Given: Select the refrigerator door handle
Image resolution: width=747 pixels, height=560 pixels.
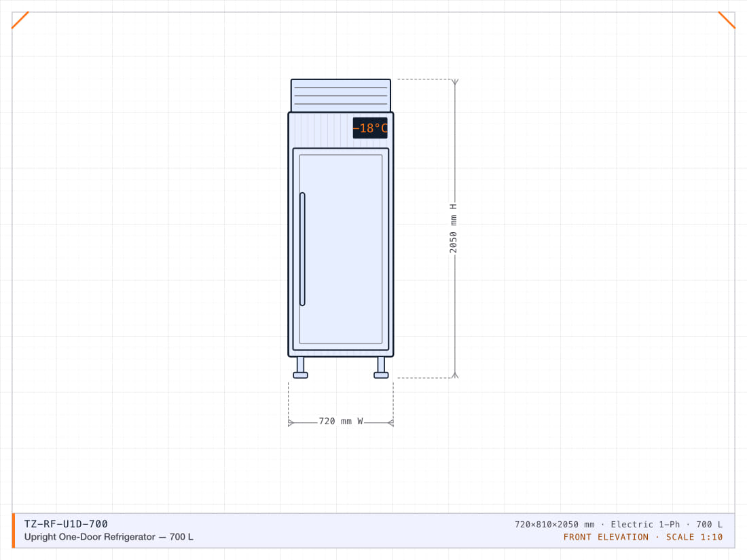Looking at the screenshot, I should tap(302, 249).
